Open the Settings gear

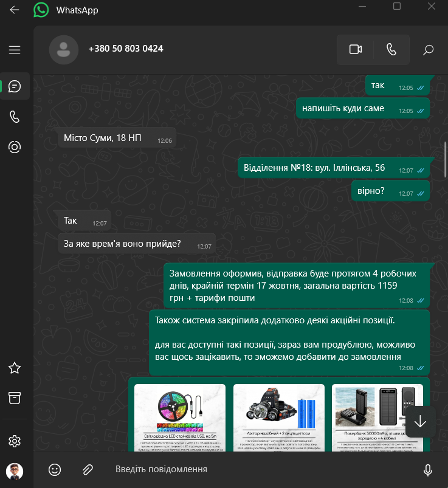click(x=15, y=441)
